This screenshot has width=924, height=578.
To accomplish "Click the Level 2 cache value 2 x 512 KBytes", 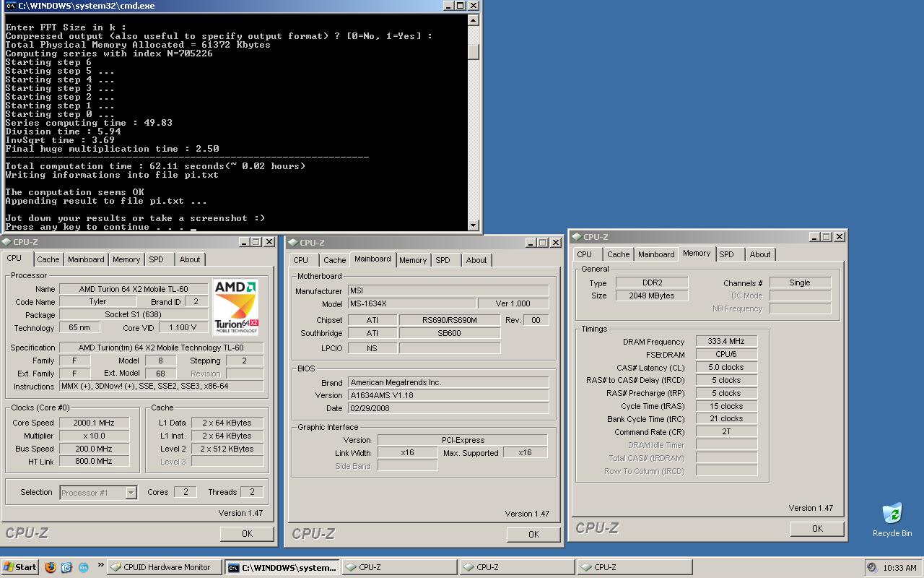I will (x=227, y=449).
